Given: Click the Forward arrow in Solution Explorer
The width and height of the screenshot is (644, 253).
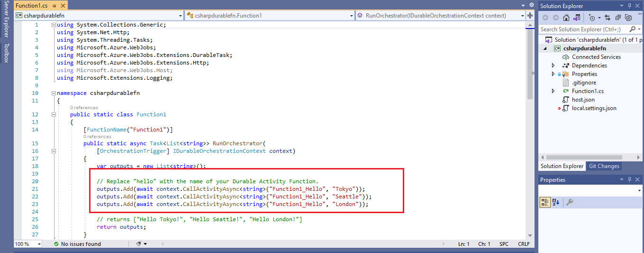Looking at the screenshot, I should click(555, 18).
